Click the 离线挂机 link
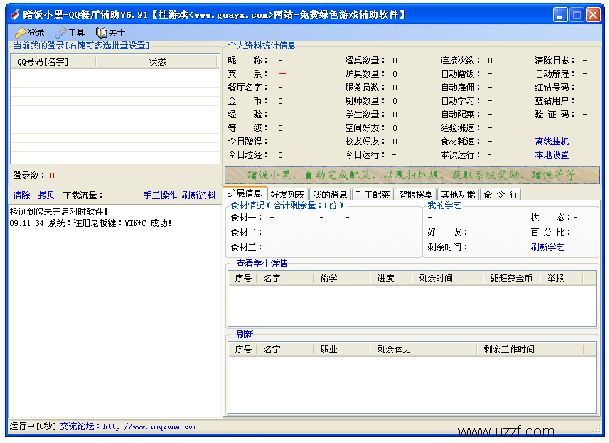The height and width of the screenshot is (443, 609). 552,141
